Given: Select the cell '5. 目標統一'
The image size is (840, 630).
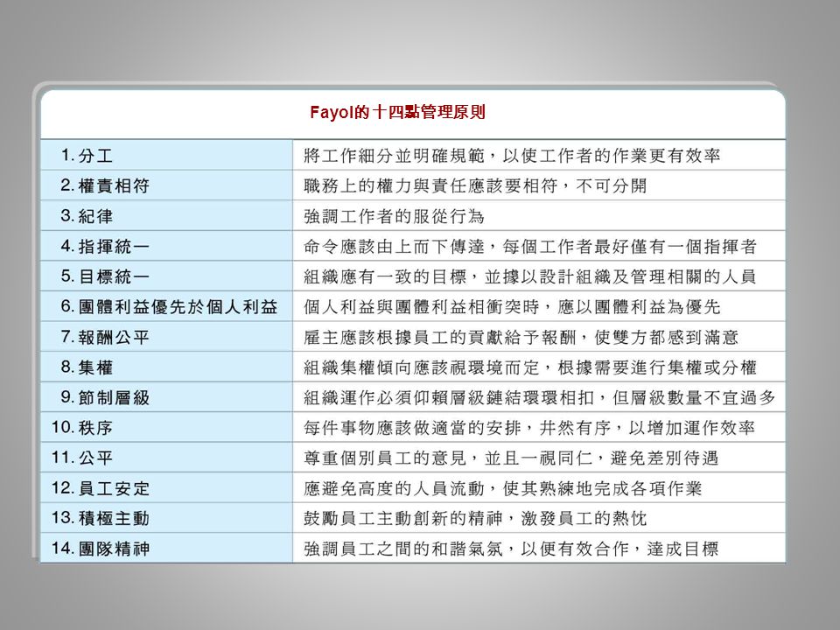Looking at the screenshot, I should click(166, 276).
